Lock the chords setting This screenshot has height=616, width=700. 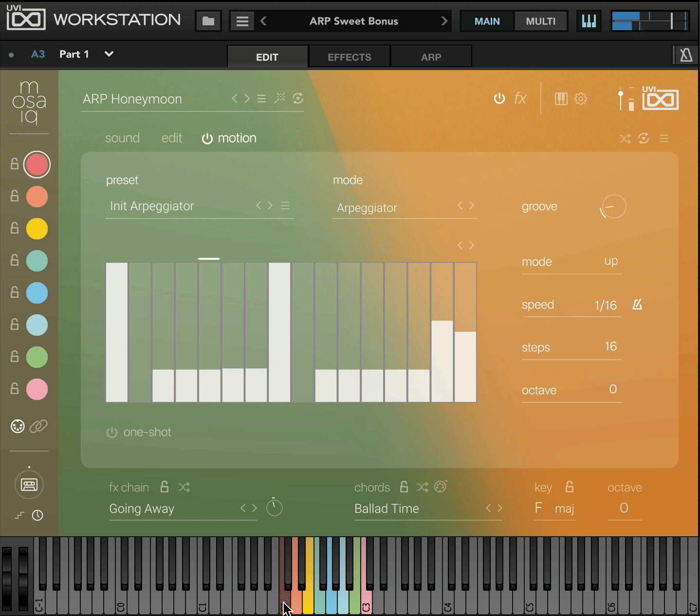pos(404,487)
